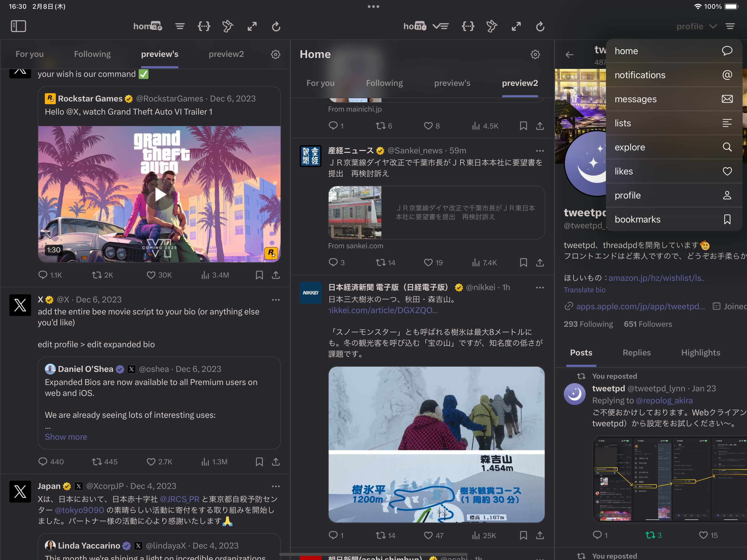This screenshot has width=747, height=560.
Task: Switch to For you tab in first column
Action: (30, 54)
